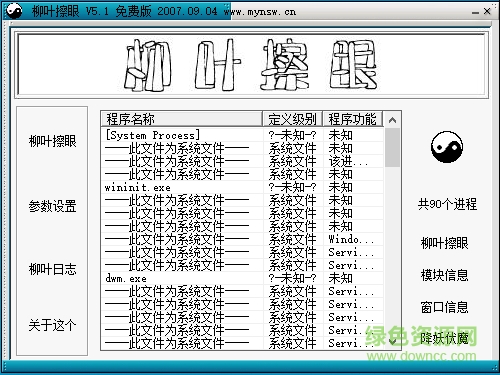Click the ?-未知-? level cell of wininit.exe
Image resolution: width=500 pixels, height=375 pixels.
(293, 187)
